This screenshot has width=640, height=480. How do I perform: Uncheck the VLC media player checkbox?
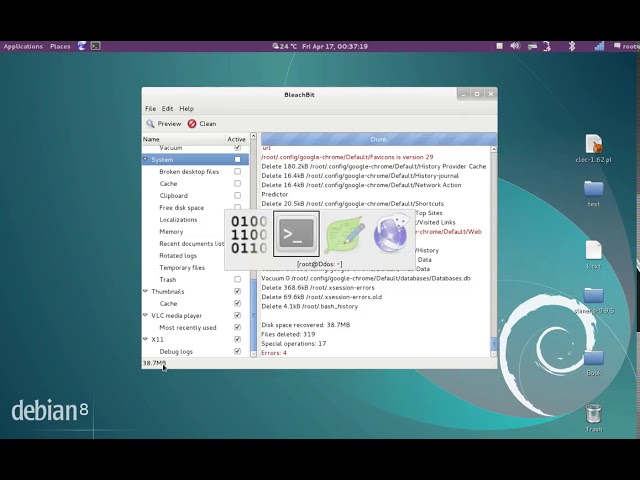pyautogui.click(x=238, y=316)
